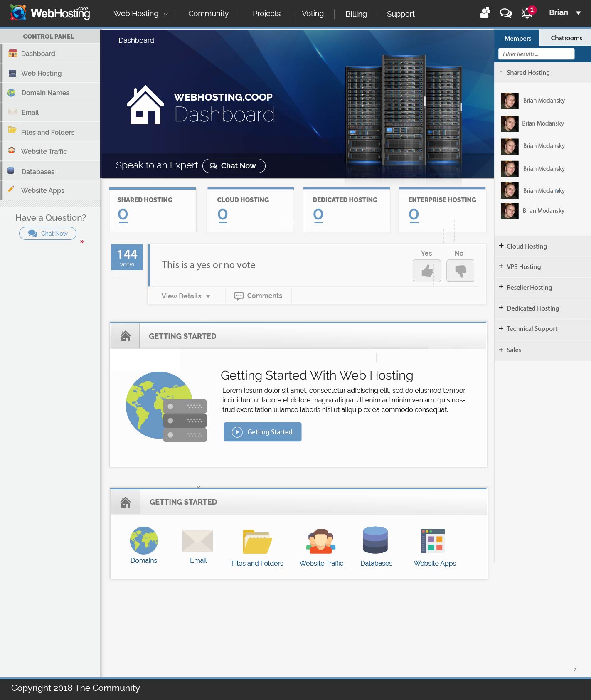Open the members group icon in header

pos(485,13)
